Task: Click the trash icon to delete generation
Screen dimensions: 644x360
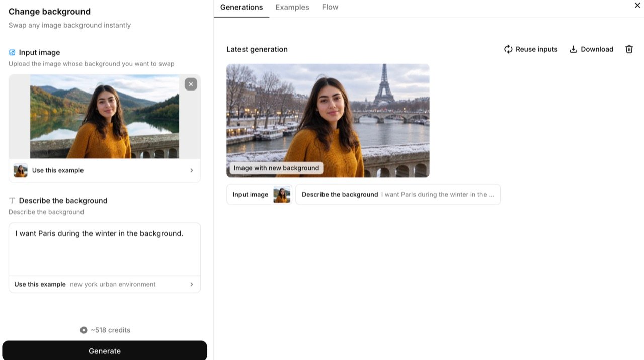Action: click(629, 49)
